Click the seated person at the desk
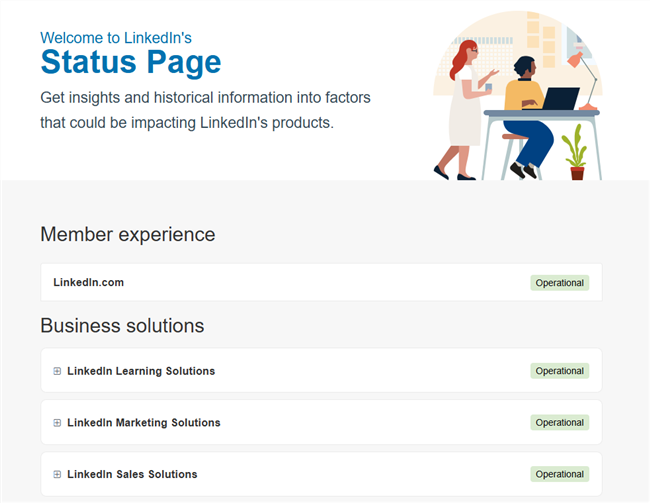Screen dimensions: 650x503 point(527,110)
